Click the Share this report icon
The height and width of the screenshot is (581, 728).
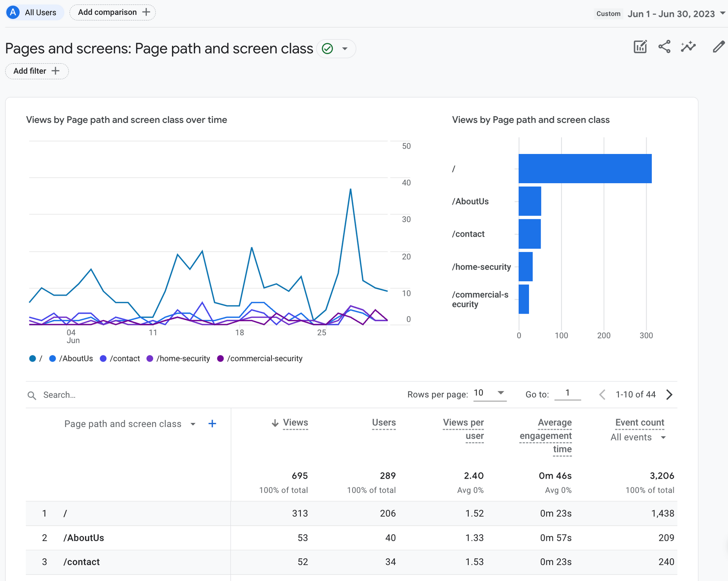664,47
